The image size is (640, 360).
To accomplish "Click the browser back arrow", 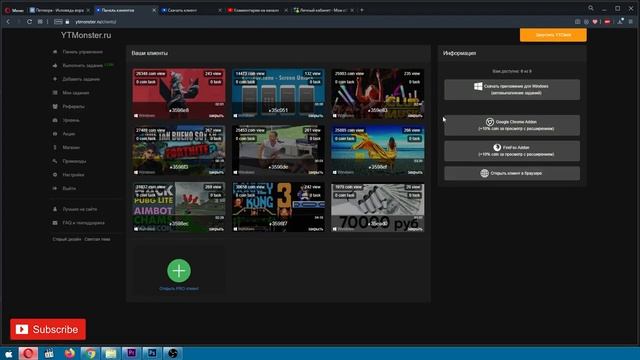I will pyautogui.click(x=8, y=22).
